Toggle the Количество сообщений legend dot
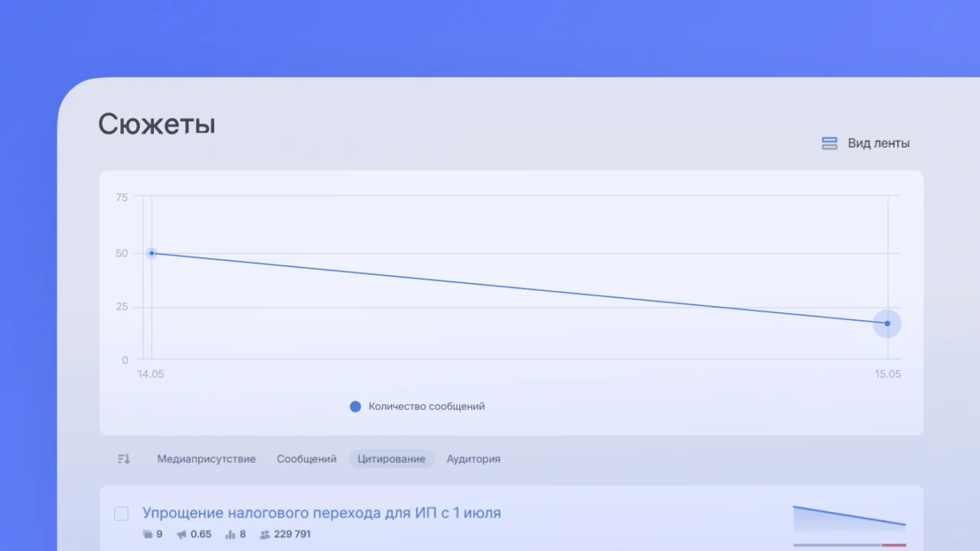The width and height of the screenshot is (980, 551). [355, 406]
